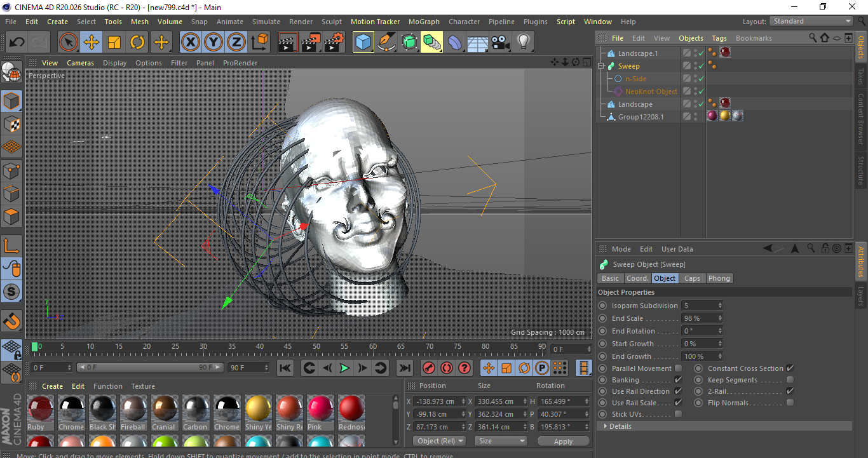
Task: Open the Floor environment objects icon
Action: tap(478, 43)
